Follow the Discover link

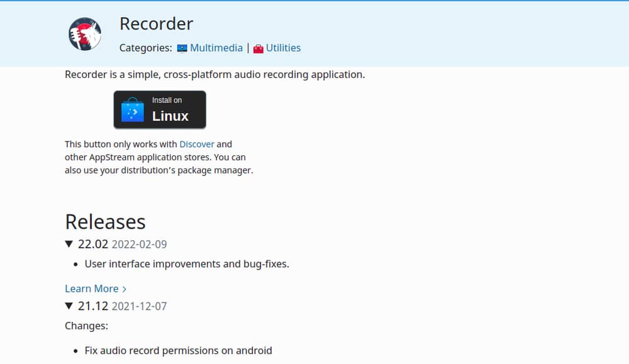pyautogui.click(x=196, y=144)
